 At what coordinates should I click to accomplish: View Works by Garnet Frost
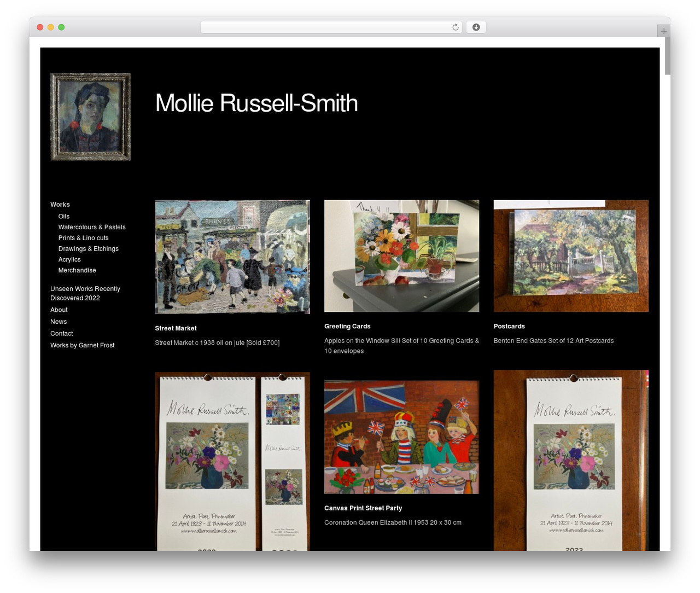pyautogui.click(x=83, y=345)
